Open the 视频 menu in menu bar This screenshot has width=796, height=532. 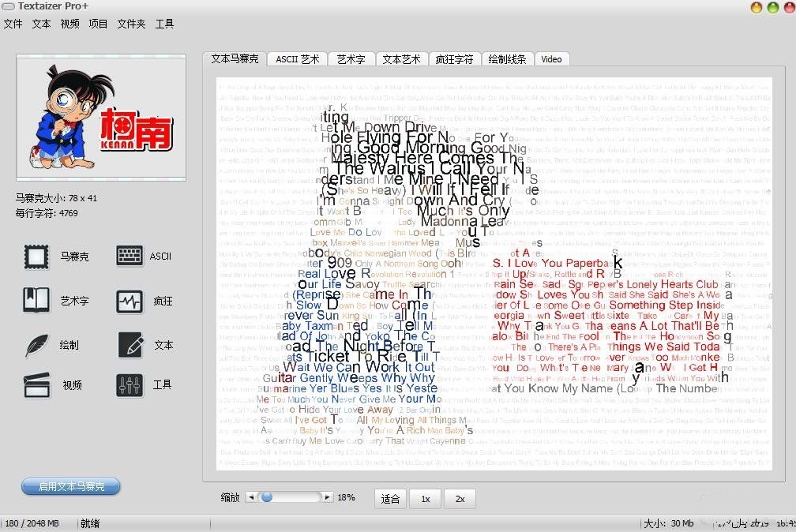69,24
